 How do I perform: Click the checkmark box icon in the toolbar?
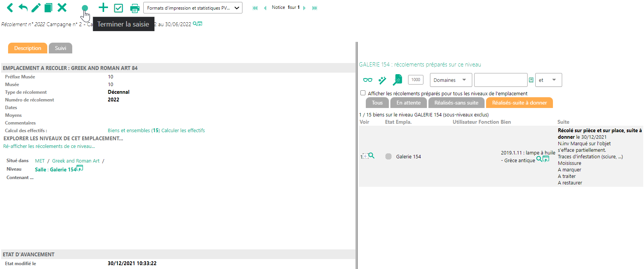pyautogui.click(x=118, y=8)
